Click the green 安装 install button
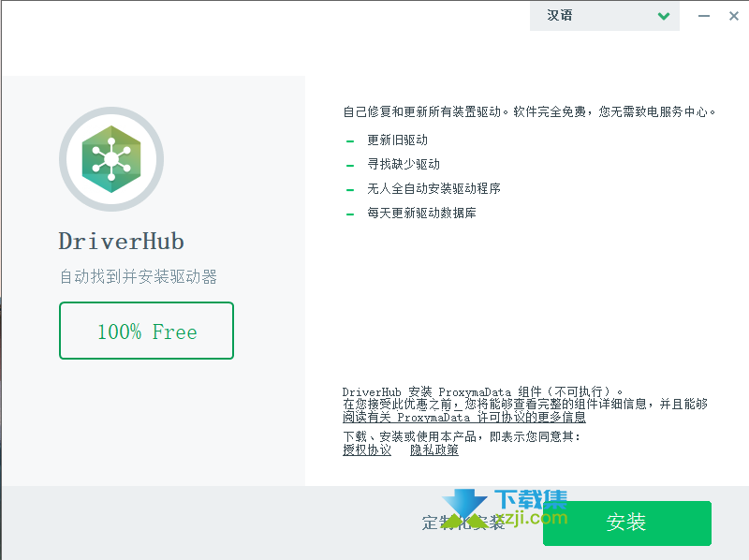The height and width of the screenshot is (560, 749). pos(626,523)
